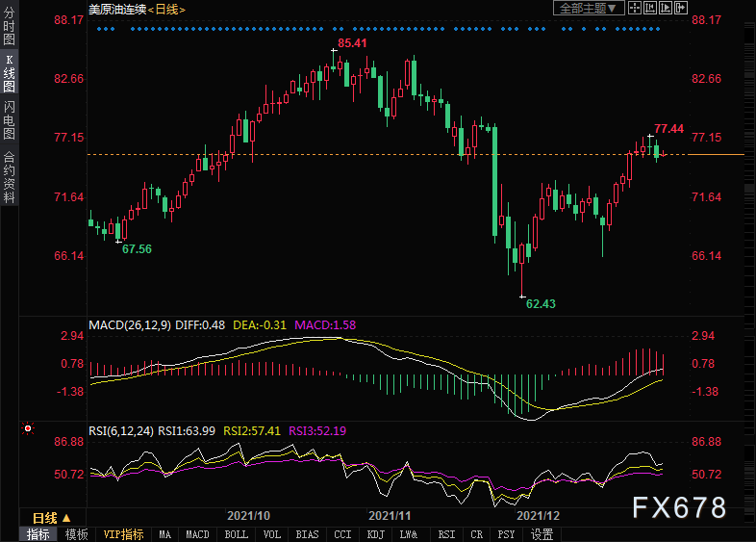
Task: Select the 指标 bottom tab
Action: [38, 534]
